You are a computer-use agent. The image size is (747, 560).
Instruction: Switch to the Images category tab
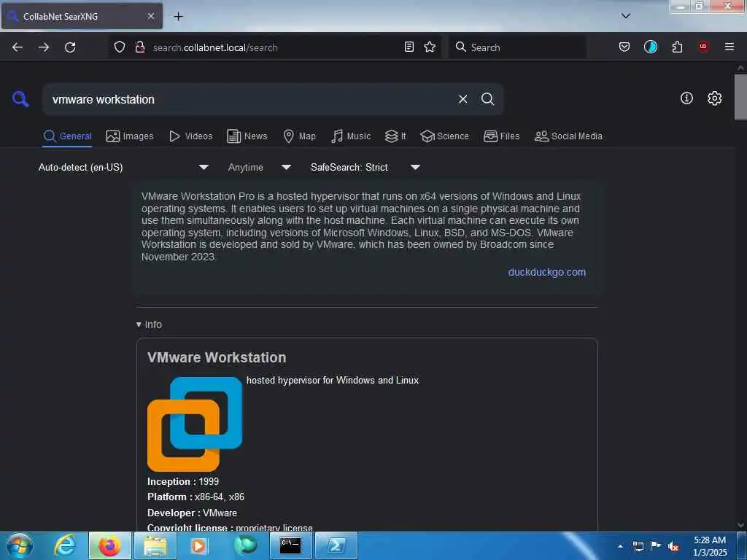point(130,136)
